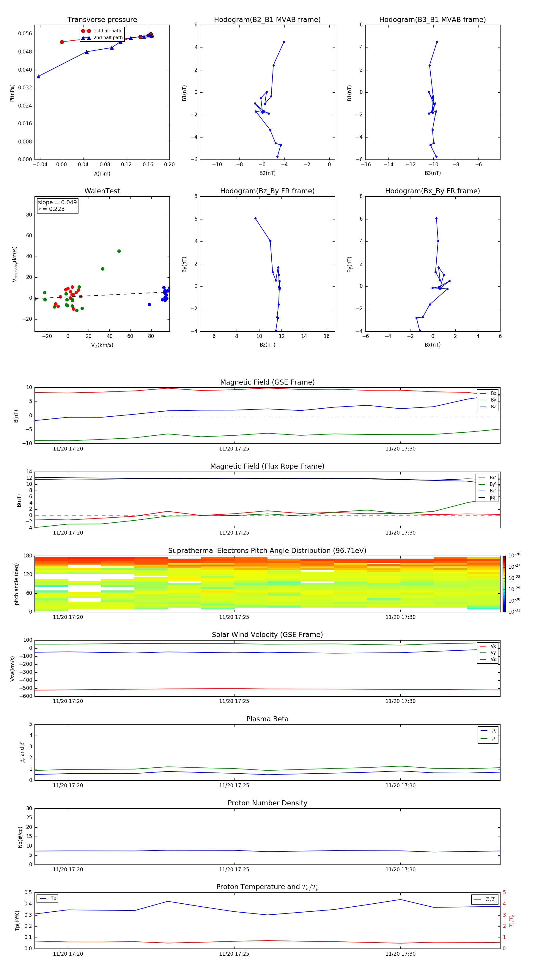Click the '11/20 17:25' tick under GSE magnetic field
This screenshot has width=535, height=980.
pos(234,449)
